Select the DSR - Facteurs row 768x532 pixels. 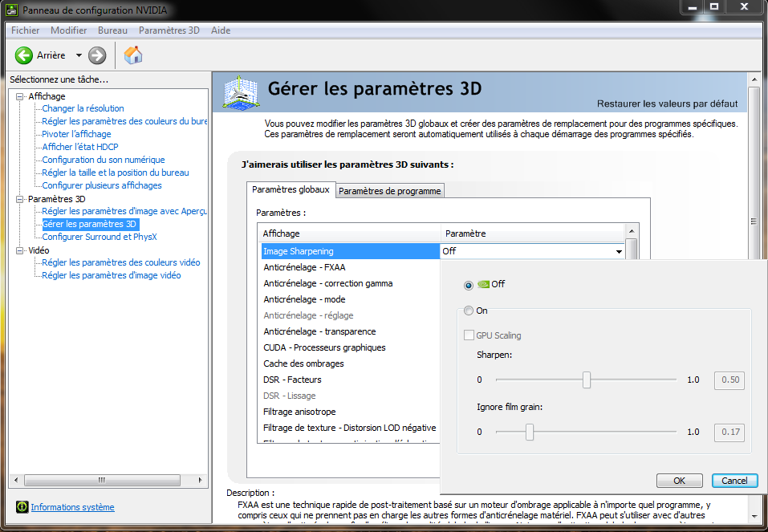click(350, 380)
